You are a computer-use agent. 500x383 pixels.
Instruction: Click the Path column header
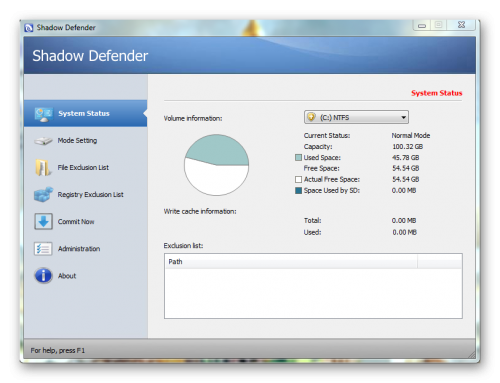click(x=290, y=262)
